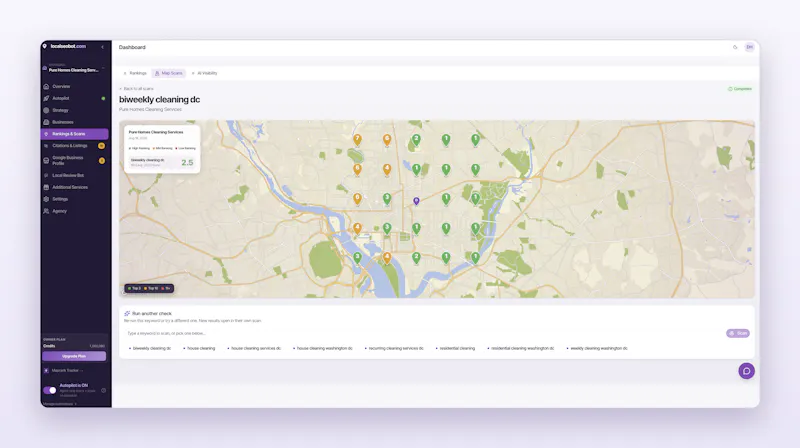The height and width of the screenshot is (448, 800).
Task: Switch to the Rankings tab
Action: point(135,73)
